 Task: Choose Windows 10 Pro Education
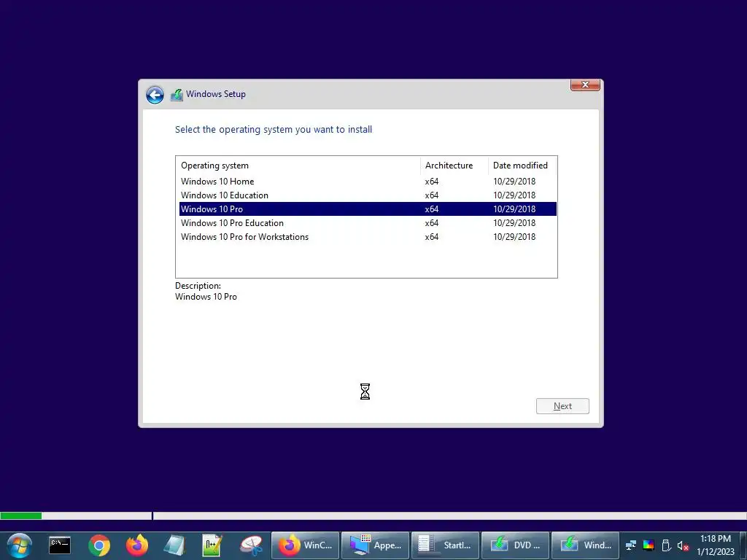coord(368,223)
